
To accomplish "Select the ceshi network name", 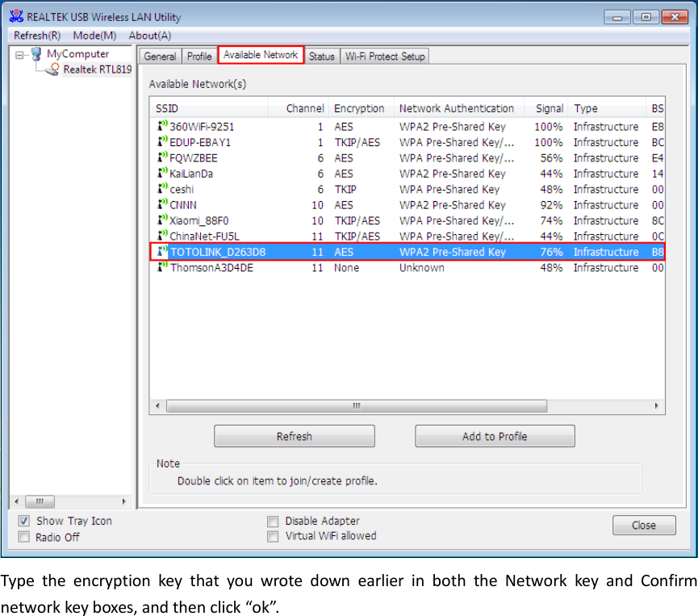I will (182, 189).
